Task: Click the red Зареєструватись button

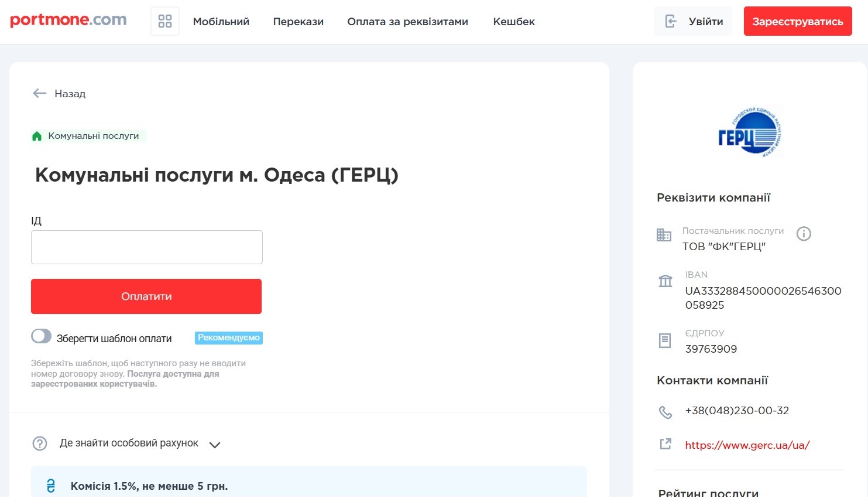Action: pyautogui.click(x=798, y=21)
